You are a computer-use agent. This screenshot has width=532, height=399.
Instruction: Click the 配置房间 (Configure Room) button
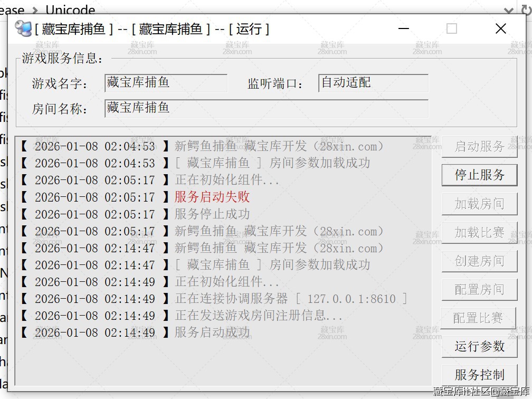pos(479,289)
